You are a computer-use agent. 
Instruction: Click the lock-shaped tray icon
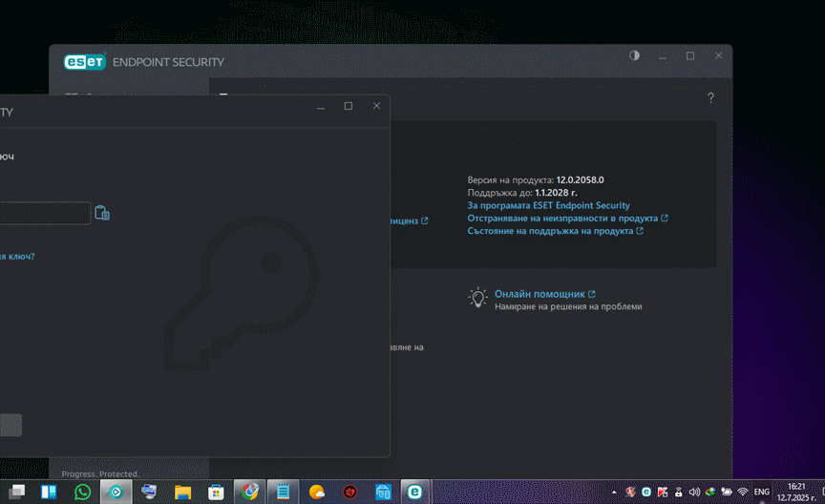click(x=678, y=492)
